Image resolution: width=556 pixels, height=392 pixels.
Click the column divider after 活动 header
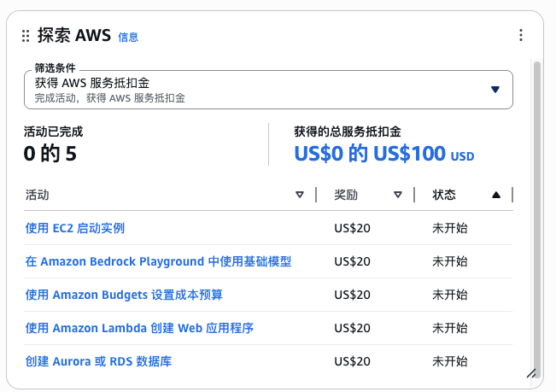pyautogui.click(x=316, y=195)
